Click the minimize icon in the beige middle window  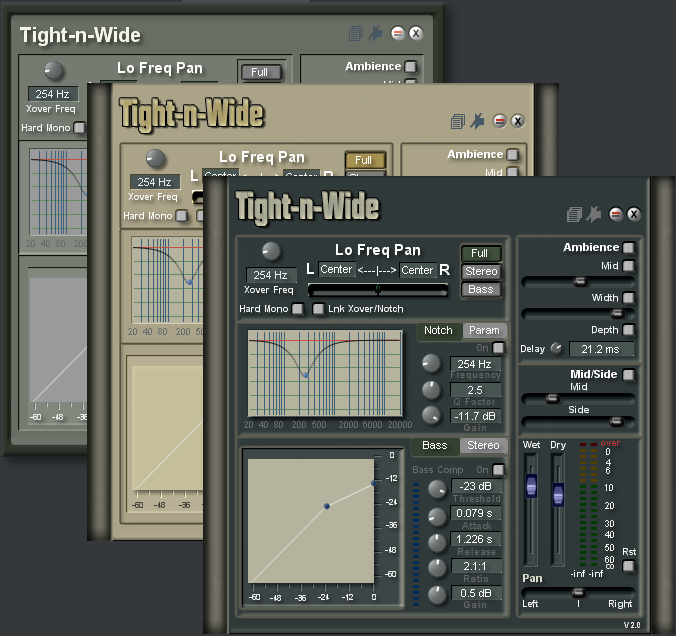point(499,121)
